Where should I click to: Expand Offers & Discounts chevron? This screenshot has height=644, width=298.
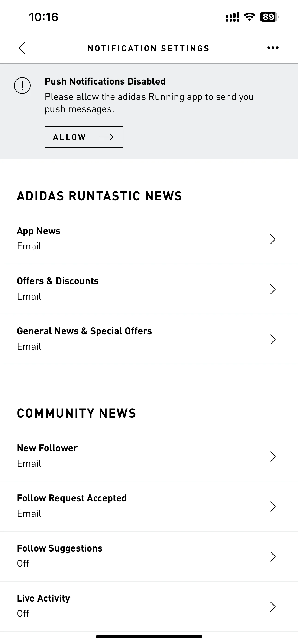273,289
